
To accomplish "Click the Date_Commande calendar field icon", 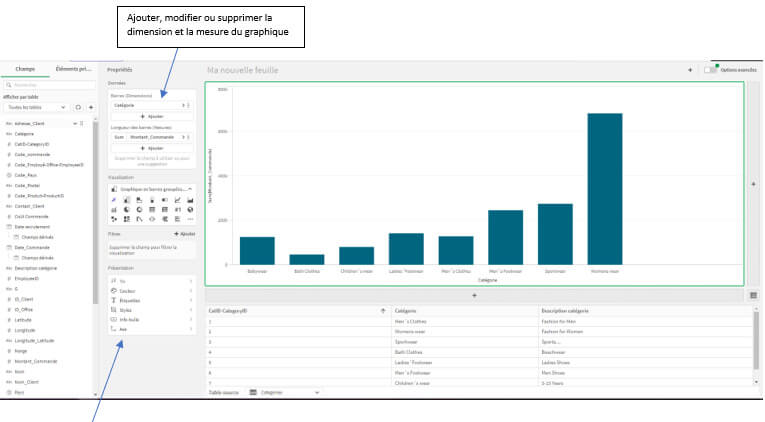I will click(9, 247).
